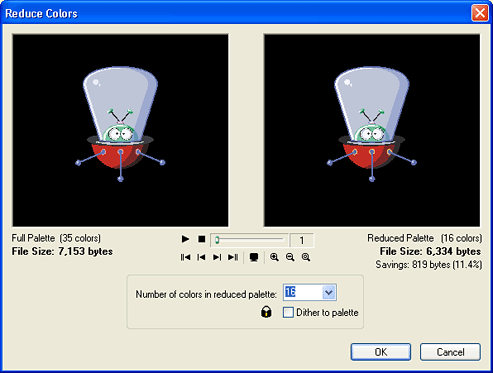Zoom in on the preview
The width and height of the screenshot is (493, 373).
click(x=274, y=257)
